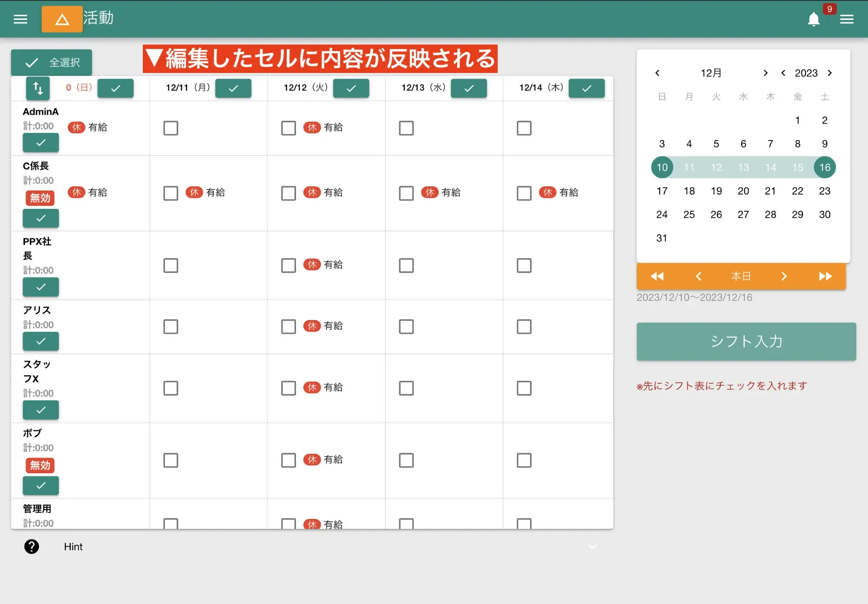Viewport: 868px width, 604px height.
Task: Check PPX社長's checkbox under 12/13
Action: 406,265
